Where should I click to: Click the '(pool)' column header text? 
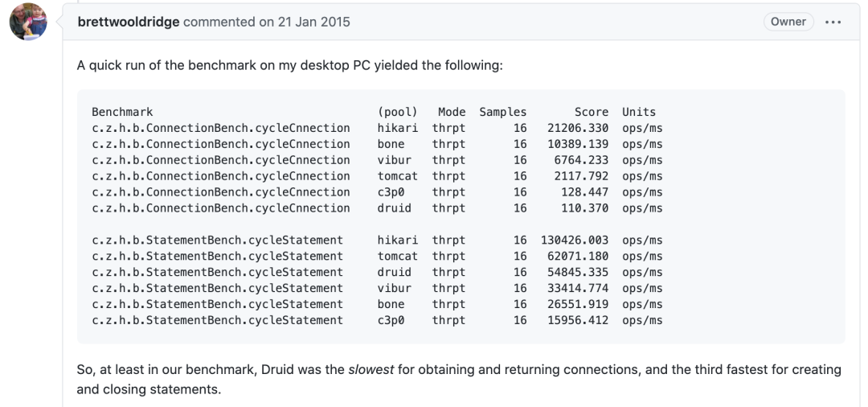(x=397, y=112)
